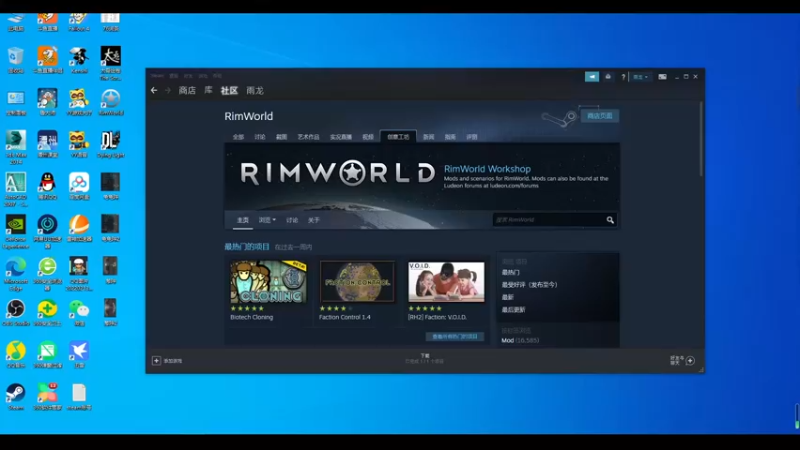Switch to the 艺术作品 artwork tab

point(308,137)
